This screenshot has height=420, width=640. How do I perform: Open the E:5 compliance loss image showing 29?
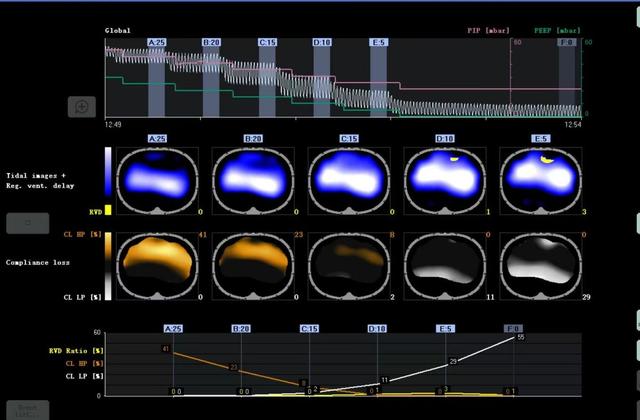[x=539, y=265]
